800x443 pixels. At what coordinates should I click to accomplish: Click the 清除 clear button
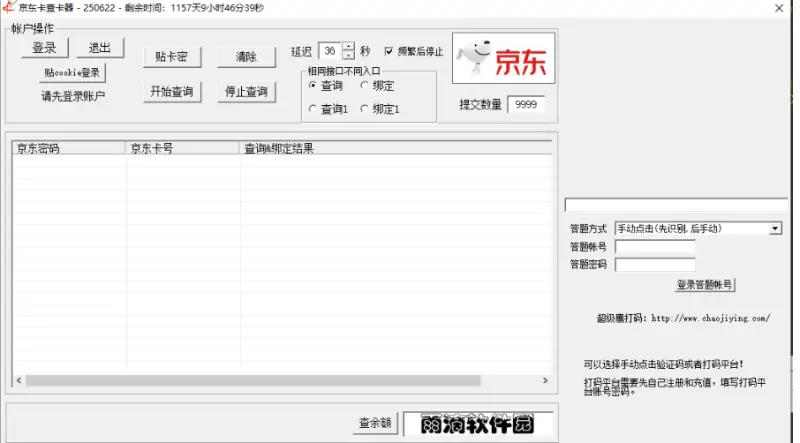(246, 57)
